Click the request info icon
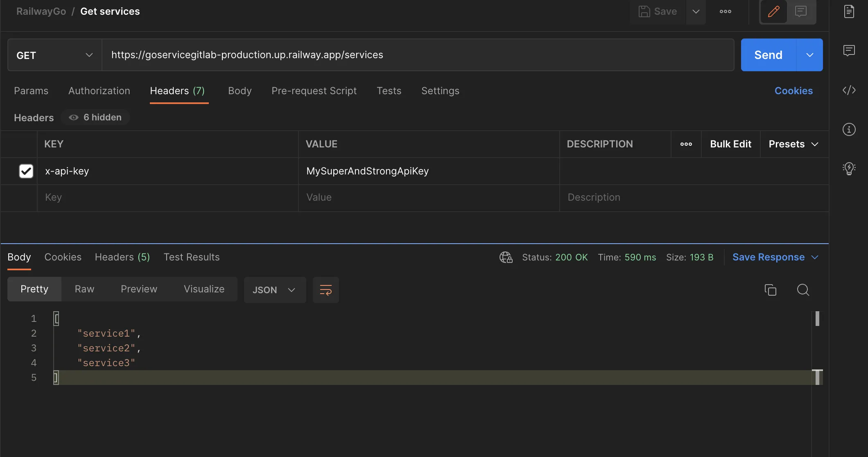Image resolution: width=868 pixels, height=457 pixels. tap(849, 129)
